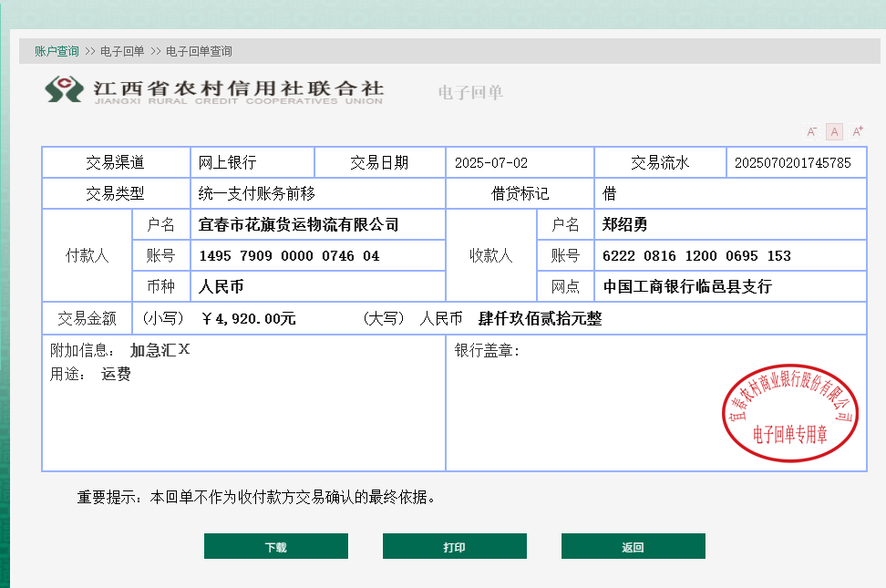This screenshot has width=886, height=588.
Task: Click the 交易流水 header cell
Action: (x=660, y=163)
